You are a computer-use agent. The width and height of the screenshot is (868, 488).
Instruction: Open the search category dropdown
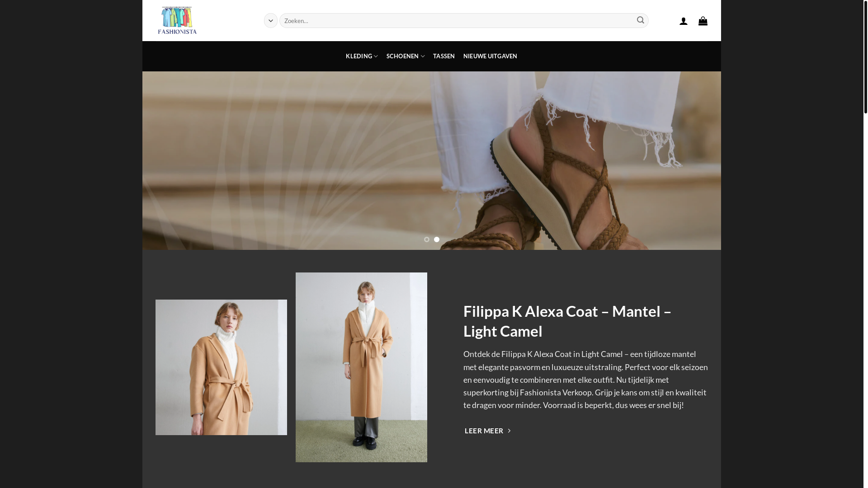[271, 20]
